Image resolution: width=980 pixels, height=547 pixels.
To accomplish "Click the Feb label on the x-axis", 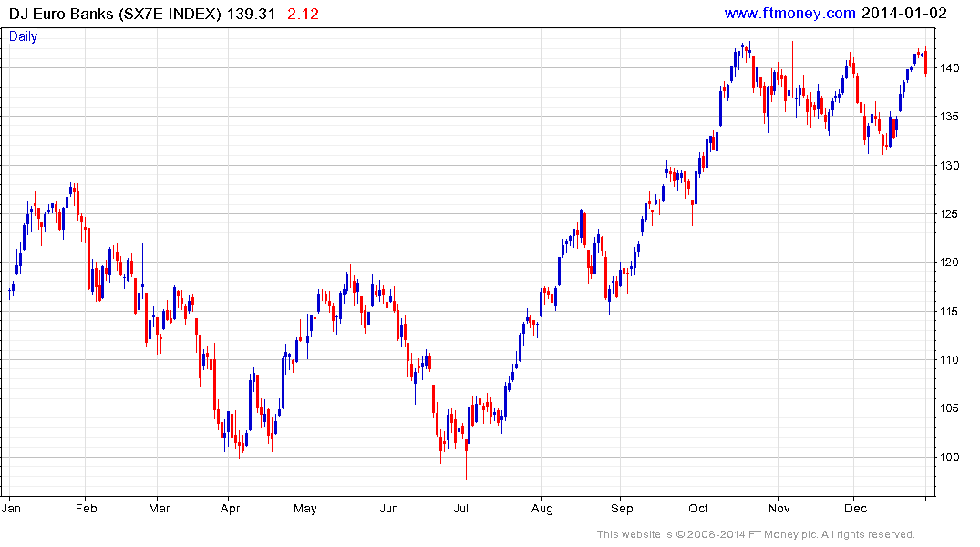I will 87,508.
